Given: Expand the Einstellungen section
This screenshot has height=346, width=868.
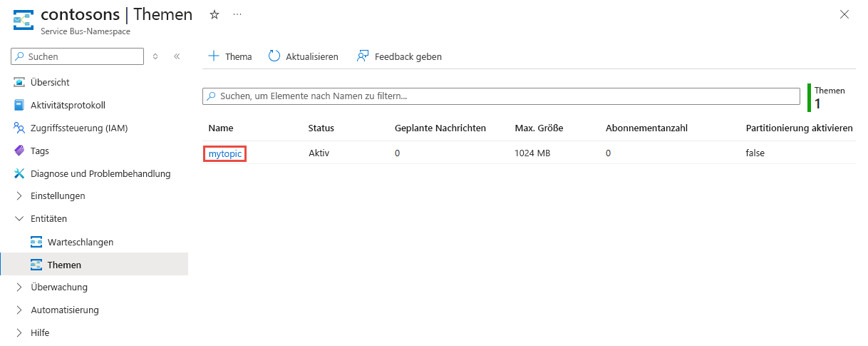Looking at the screenshot, I should tap(19, 196).
